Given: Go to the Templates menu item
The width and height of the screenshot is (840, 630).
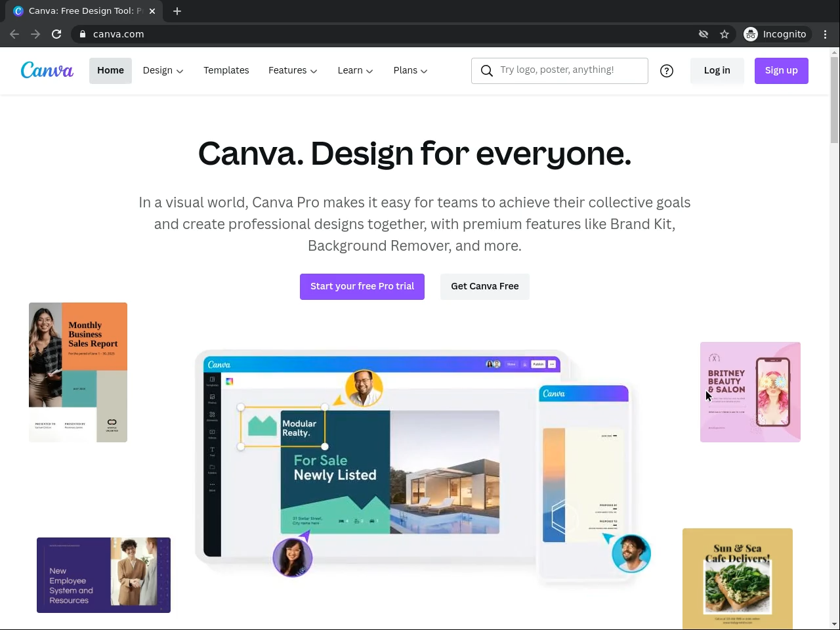Looking at the screenshot, I should click(226, 70).
